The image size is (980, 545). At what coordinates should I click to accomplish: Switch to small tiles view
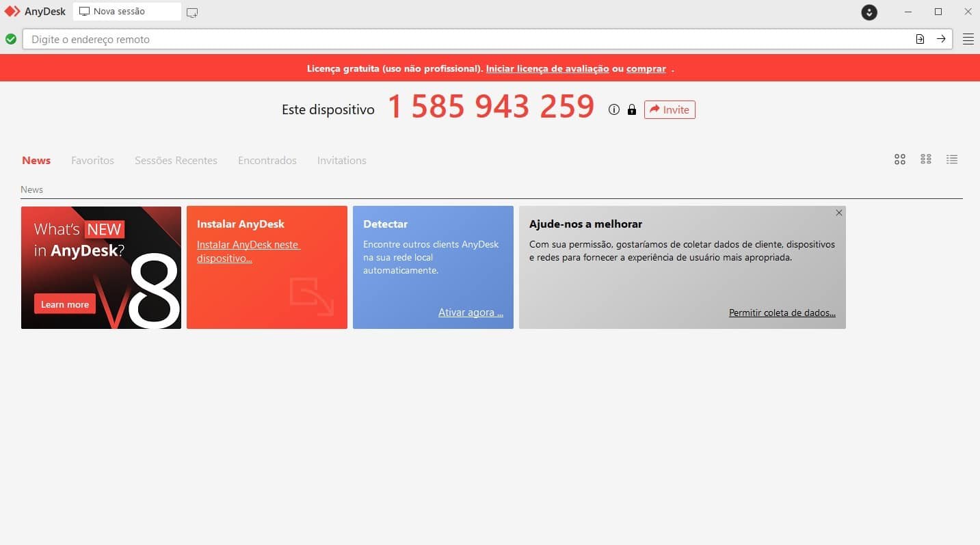pyautogui.click(x=926, y=159)
